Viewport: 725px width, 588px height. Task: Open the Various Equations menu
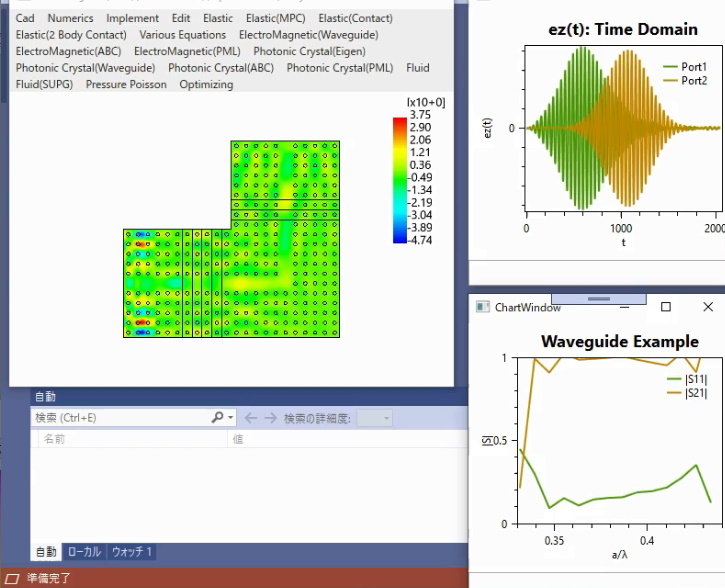183,35
